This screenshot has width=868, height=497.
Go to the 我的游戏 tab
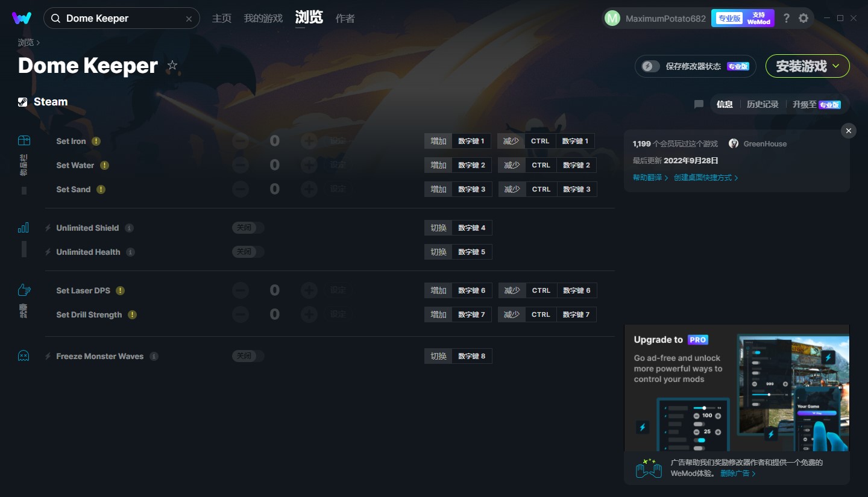click(x=263, y=18)
